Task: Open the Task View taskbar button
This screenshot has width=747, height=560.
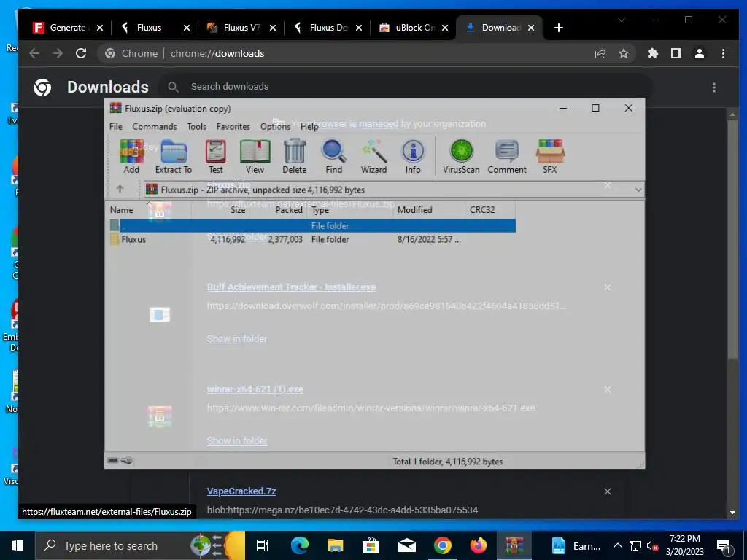Action: tap(263, 545)
